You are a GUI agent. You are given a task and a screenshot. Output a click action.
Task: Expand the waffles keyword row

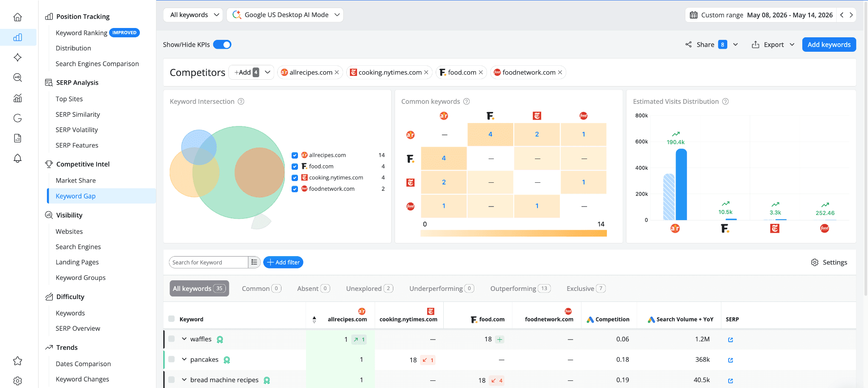coord(184,339)
